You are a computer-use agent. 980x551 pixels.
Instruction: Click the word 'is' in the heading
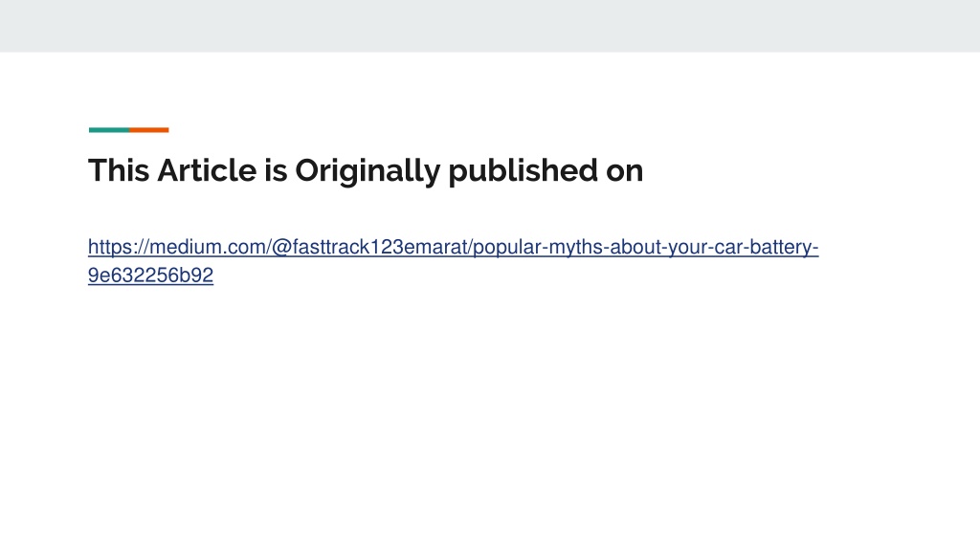tap(276, 170)
